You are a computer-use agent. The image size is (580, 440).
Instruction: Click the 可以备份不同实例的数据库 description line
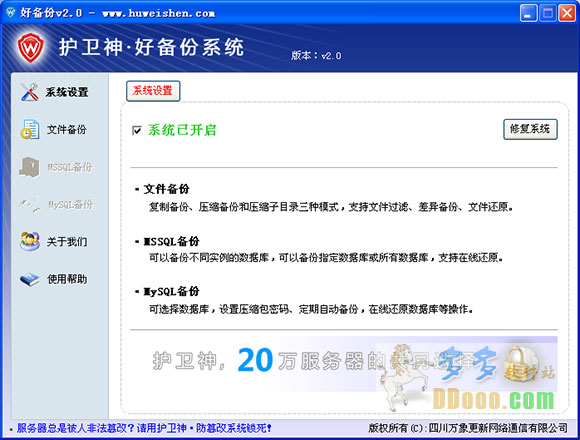pos(326,258)
